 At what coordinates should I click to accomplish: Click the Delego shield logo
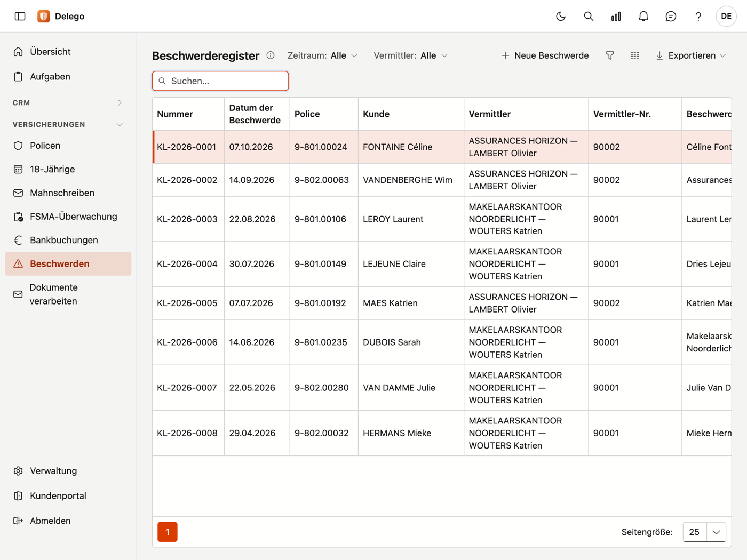[44, 16]
